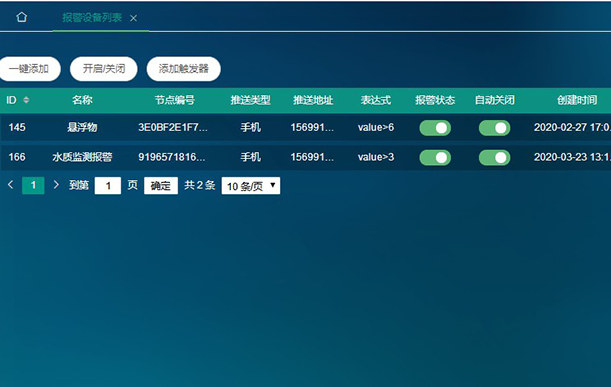This screenshot has height=387, width=611.
Task: Click the 一键添加 button
Action: pyautogui.click(x=29, y=69)
